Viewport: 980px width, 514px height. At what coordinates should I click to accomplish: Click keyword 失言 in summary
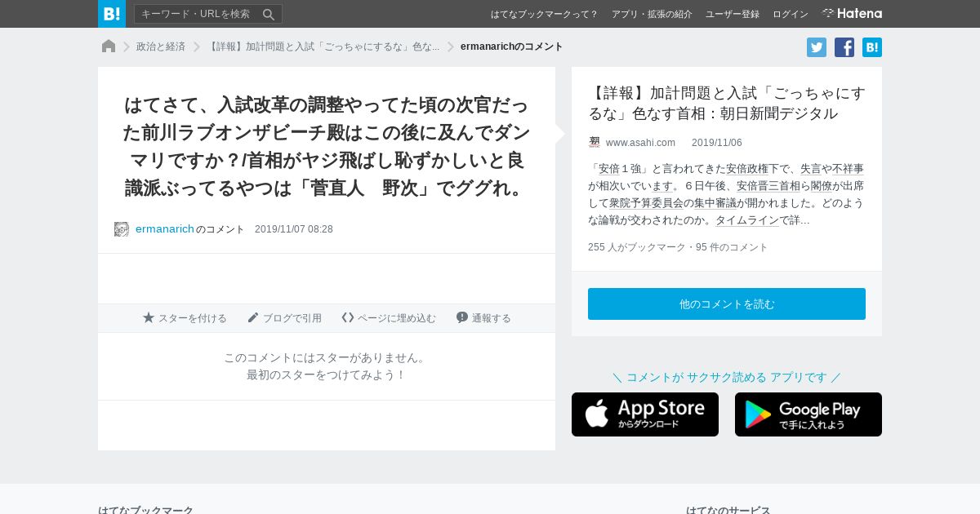pyautogui.click(x=811, y=169)
